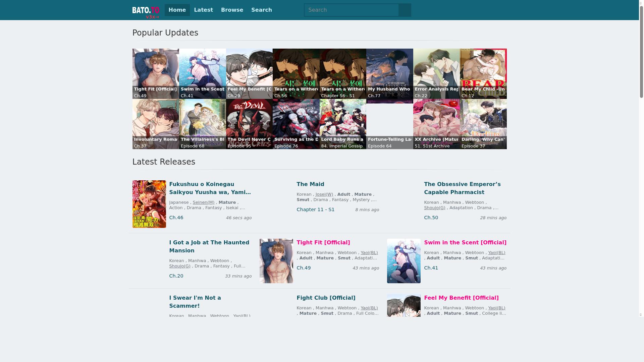644x362 pixels.
Task: Click Fukushuu o Koinegau cover in Latest Releases
Action: click(149, 204)
